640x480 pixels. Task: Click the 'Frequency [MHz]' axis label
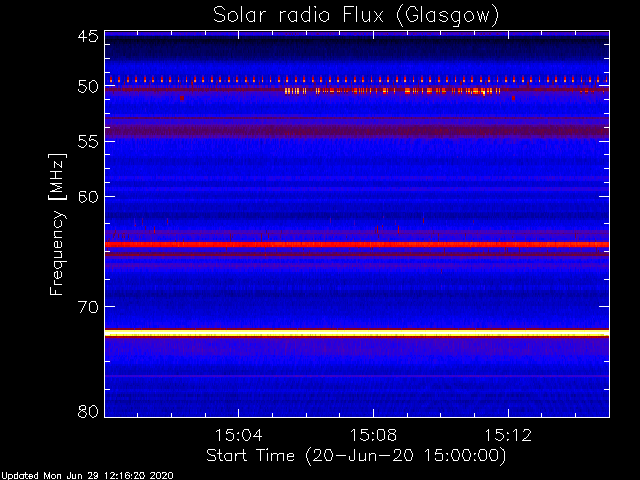pyautogui.click(x=57, y=224)
